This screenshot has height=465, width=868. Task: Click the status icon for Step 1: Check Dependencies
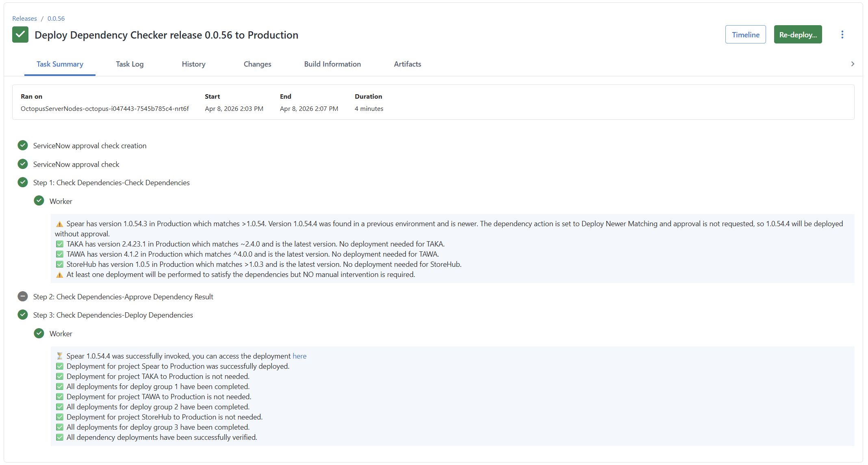click(23, 182)
